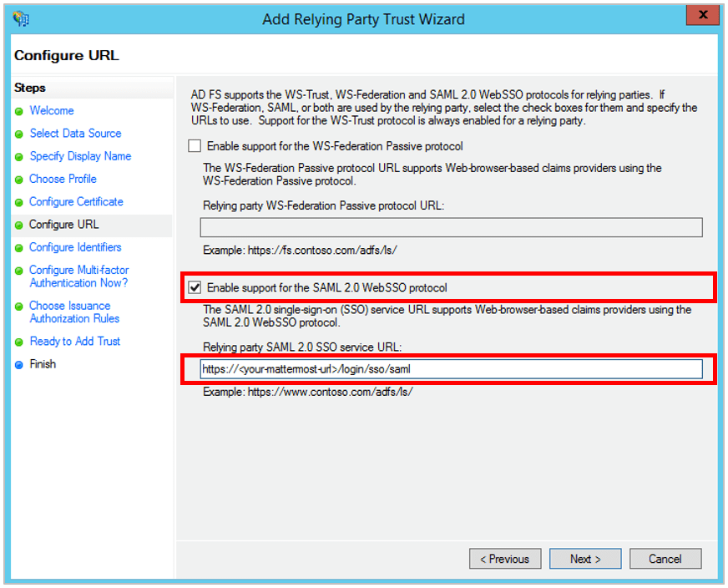The image size is (728, 588).
Task: Click the Next button
Action: 584,558
